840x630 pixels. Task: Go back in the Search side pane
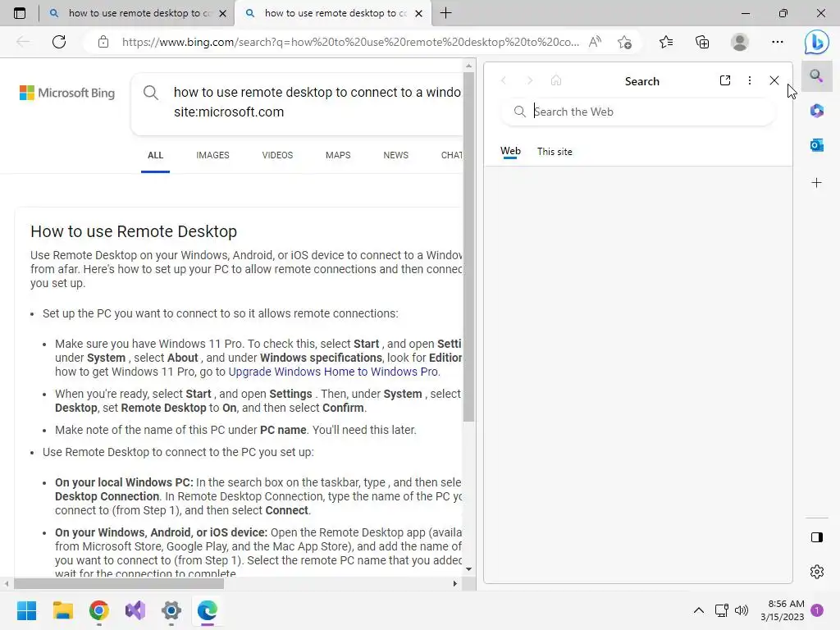coord(504,80)
